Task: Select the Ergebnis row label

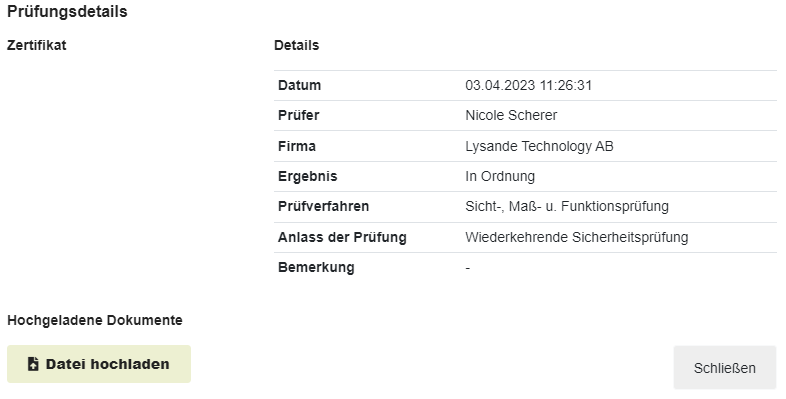Action: (x=307, y=176)
